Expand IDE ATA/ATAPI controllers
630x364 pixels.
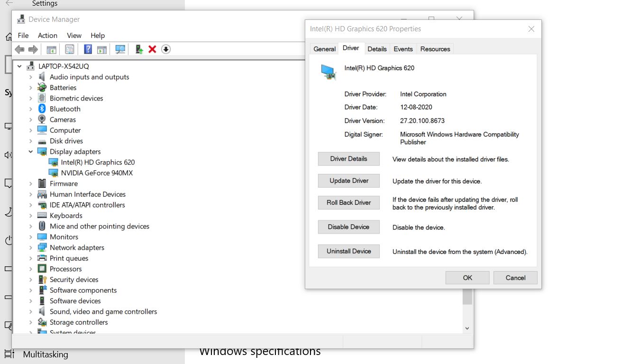coord(31,205)
